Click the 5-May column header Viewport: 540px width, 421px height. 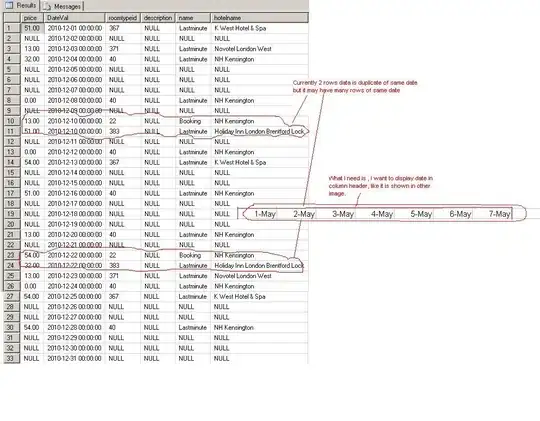(x=421, y=214)
